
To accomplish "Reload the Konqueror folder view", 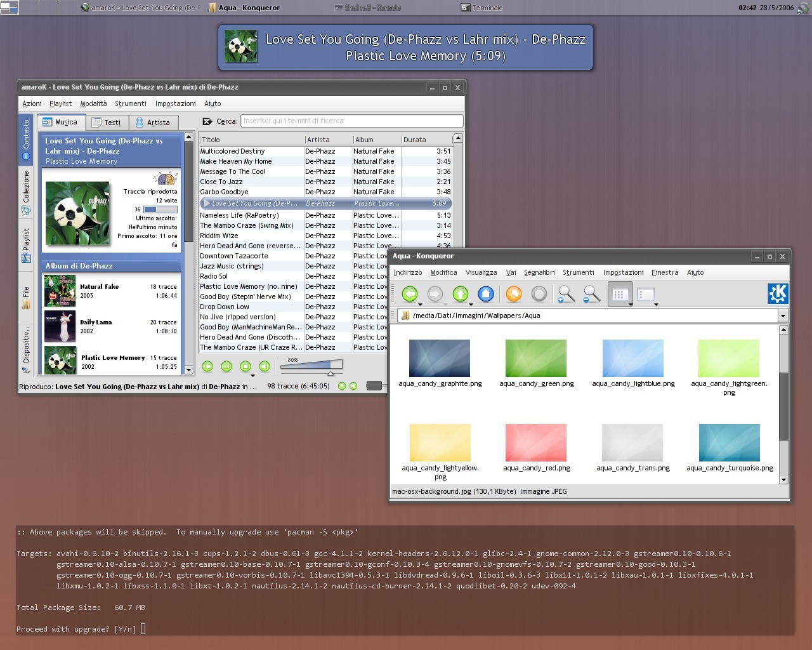I will [514, 294].
